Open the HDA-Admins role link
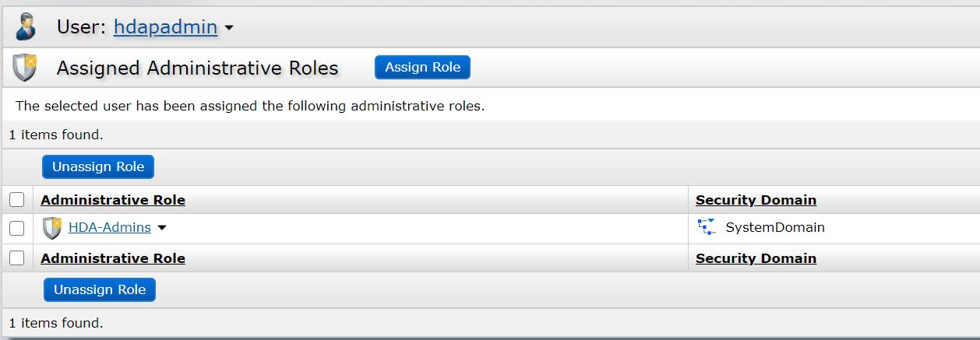The image size is (980, 340). pyautogui.click(x=110, y=228)
